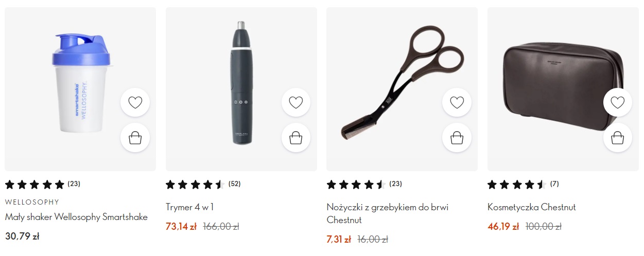Save eyebrow scissors to wishlist with heart
Image resolution: width=644 pixels, height=256 pixels.
pos(457,103)
